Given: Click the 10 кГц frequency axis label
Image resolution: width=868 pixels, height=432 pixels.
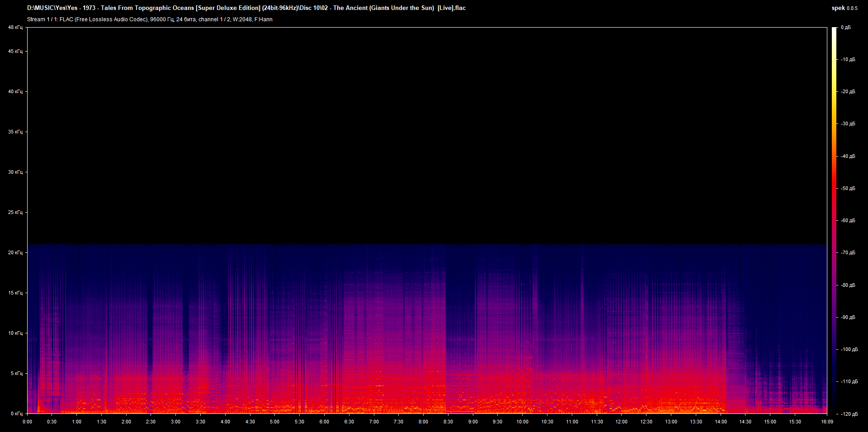Looking at the screenshot, I should (15, 333).
